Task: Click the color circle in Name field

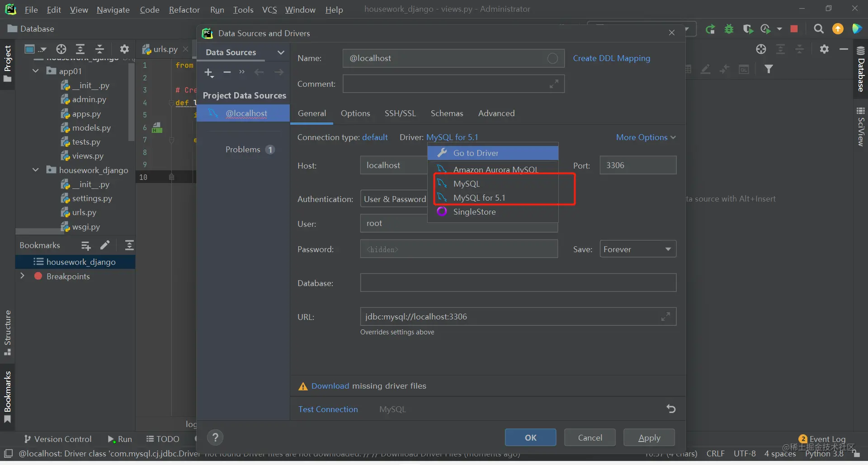Action: (x=552, y=58)
